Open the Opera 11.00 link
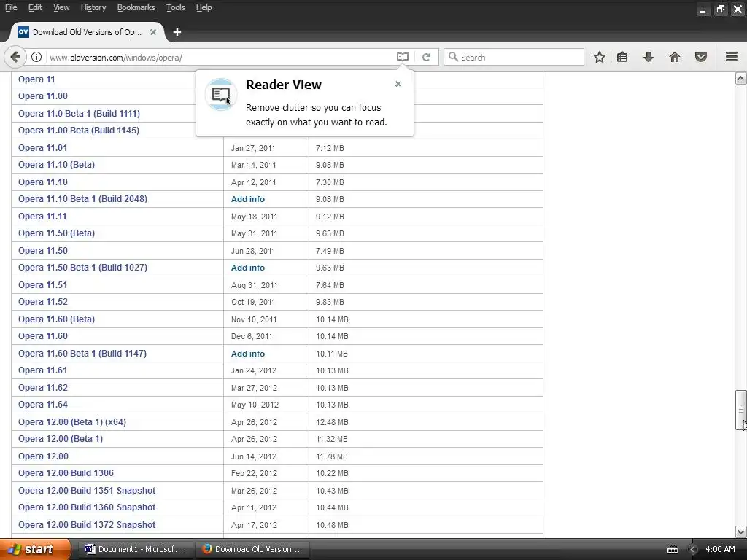Screen dimensions: 747x560 click(x=43, y=96)
